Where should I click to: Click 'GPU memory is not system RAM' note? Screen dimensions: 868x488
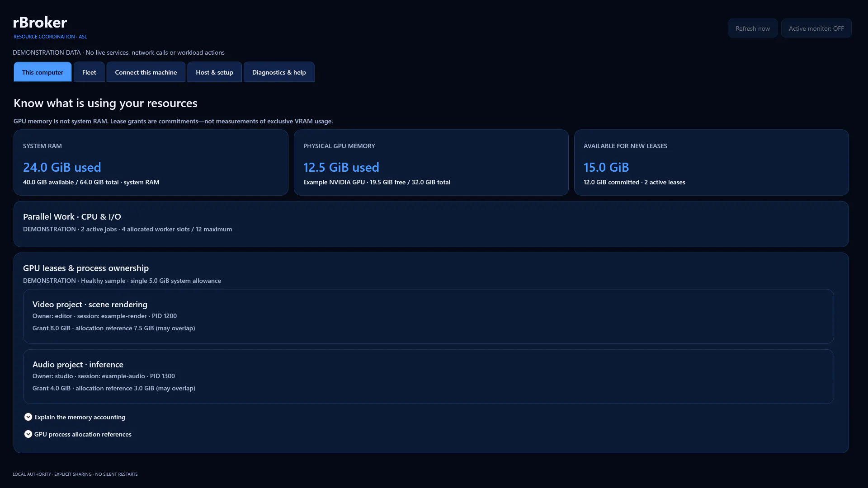pyautogui.click(x=61, y=121)
